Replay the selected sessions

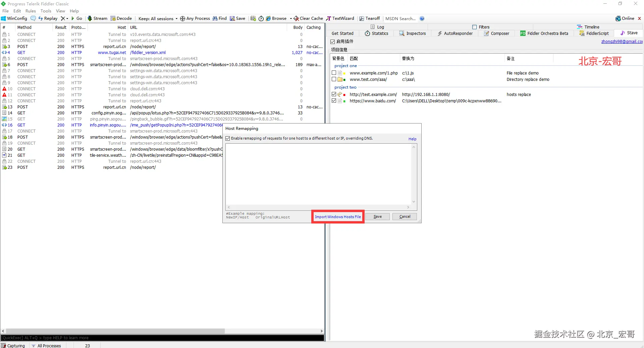pos(48,18)
